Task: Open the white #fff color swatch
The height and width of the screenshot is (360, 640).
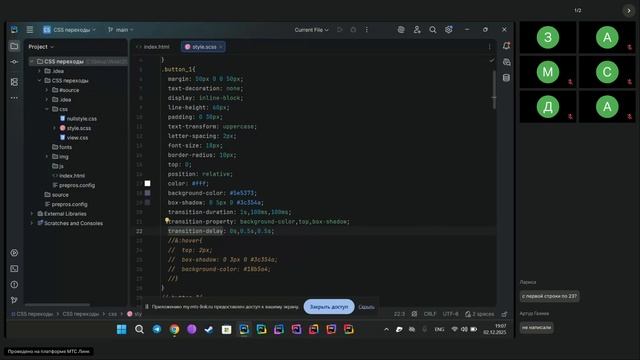Action: 147,183
